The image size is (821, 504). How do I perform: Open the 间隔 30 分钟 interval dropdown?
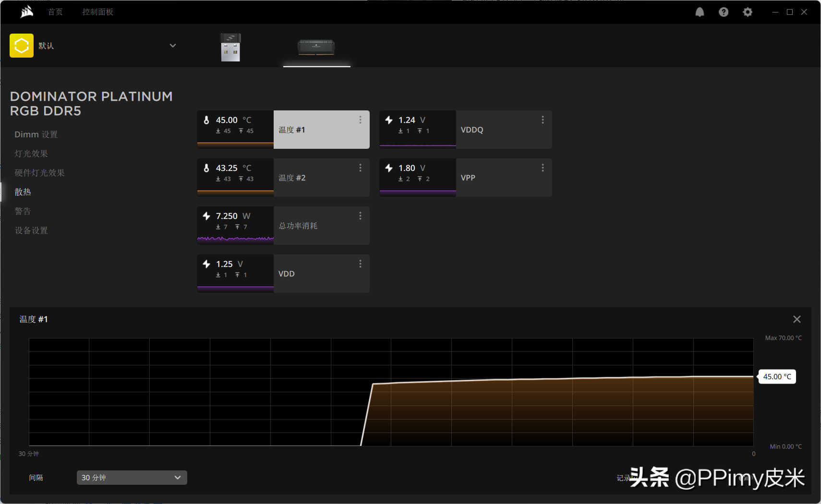(x=132, y=478)
